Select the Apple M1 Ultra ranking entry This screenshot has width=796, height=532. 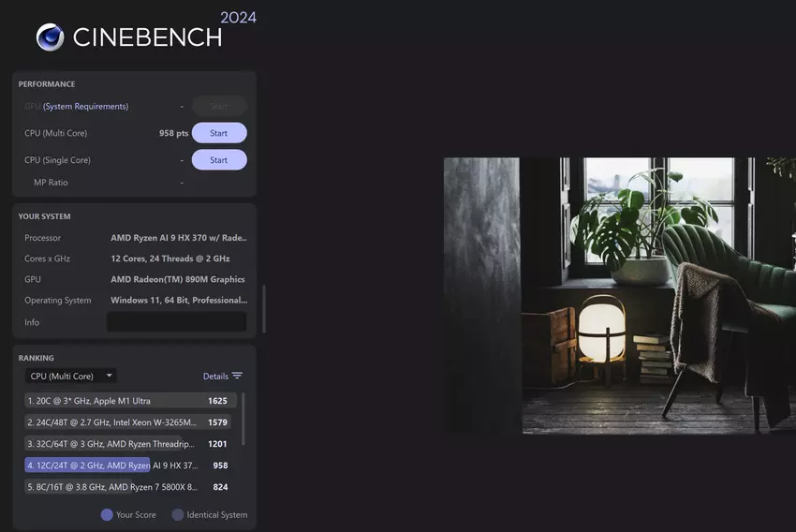[125, 401]
